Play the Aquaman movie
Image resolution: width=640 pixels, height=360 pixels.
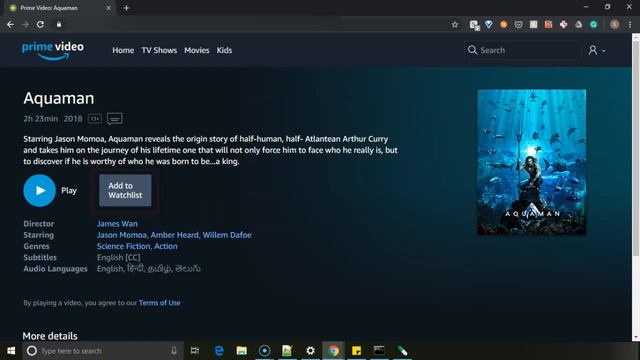(40, 190)
